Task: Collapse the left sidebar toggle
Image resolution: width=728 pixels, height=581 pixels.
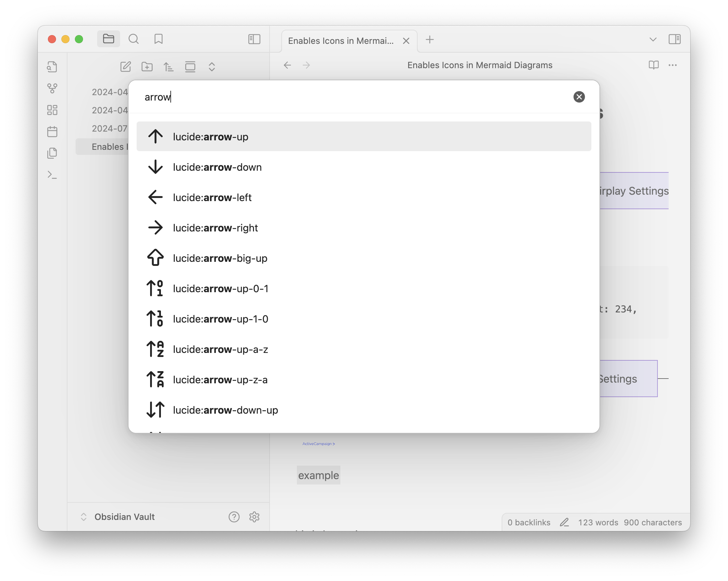Action: [254, 39]
